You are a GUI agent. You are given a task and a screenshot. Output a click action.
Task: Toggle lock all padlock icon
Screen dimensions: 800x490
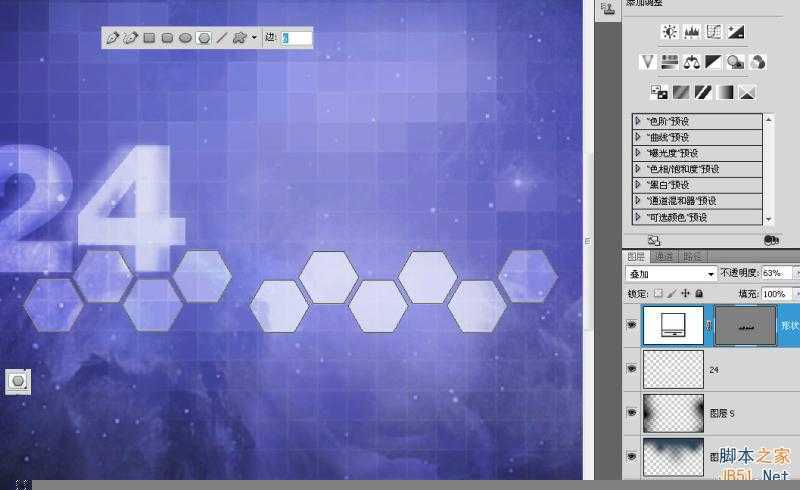[x=699, y=293]
